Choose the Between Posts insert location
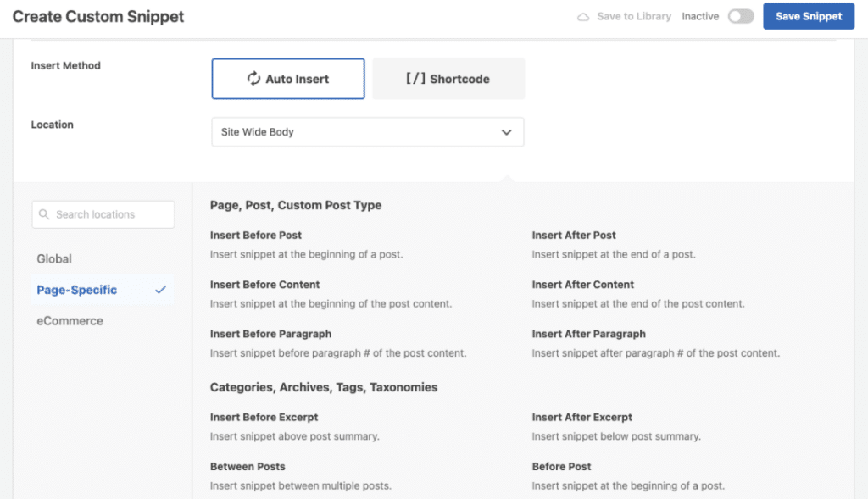 248,466
